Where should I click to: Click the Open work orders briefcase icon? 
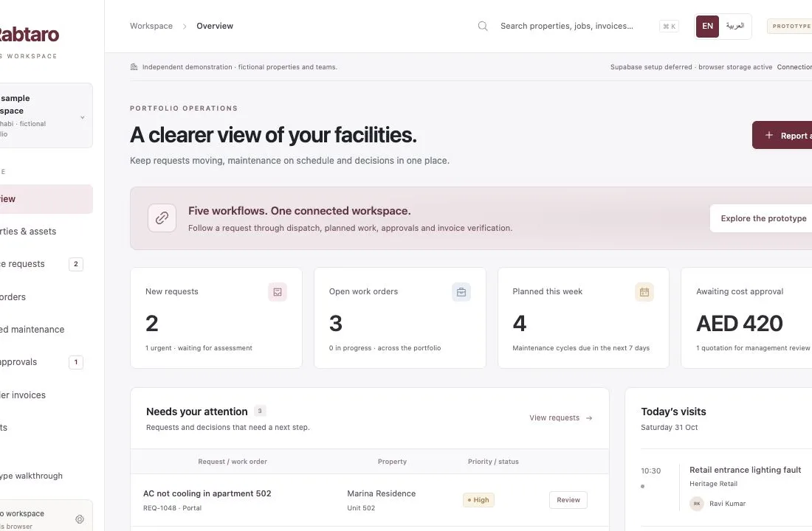pos(461,292)
